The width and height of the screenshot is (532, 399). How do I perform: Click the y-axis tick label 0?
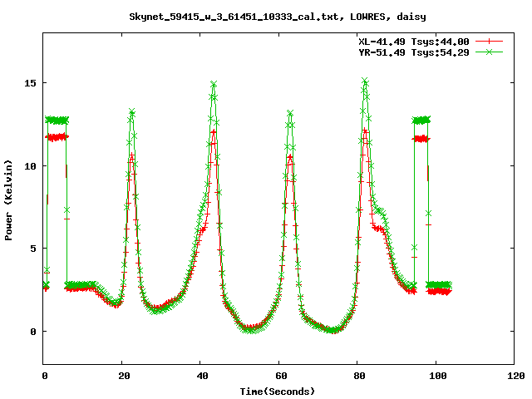(x=33, y=332)
